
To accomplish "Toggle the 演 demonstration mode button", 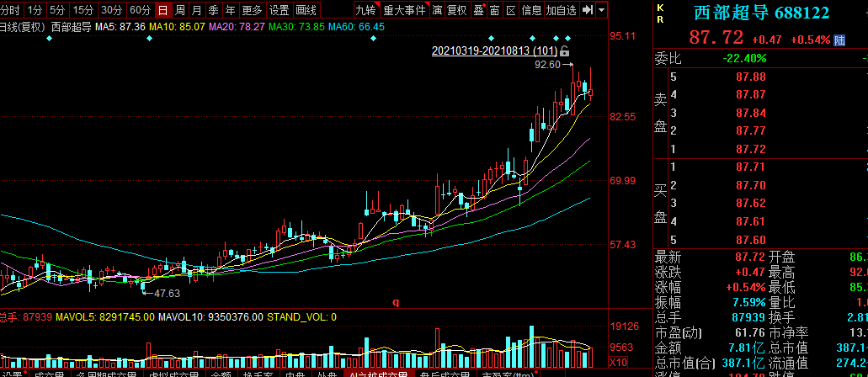I will 437,10.
